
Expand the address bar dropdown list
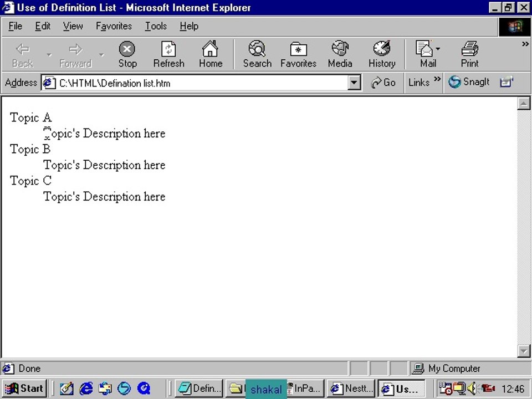click(x=354, y=83)
